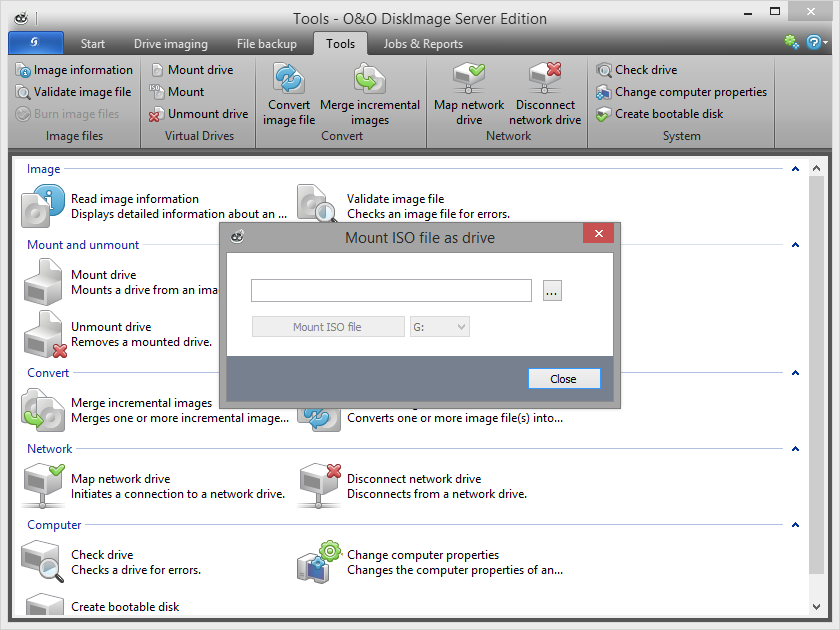840x630 pixels.
Task: Click Disconnect network drive in the Network section
Action: point(412,486)
